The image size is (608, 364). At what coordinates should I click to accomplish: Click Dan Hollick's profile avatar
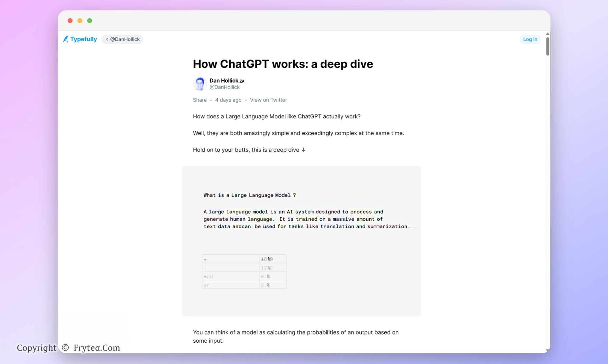200,84
